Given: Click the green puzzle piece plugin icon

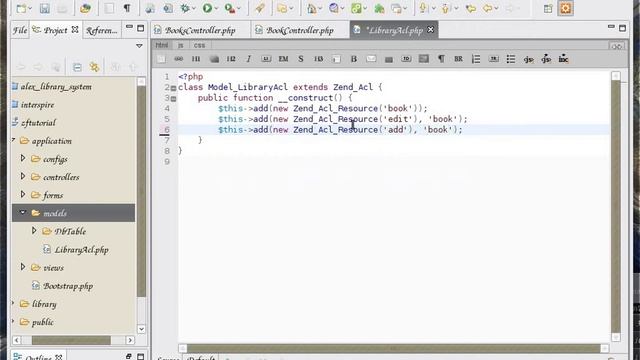Looking at the screenshot, I should (379, 8).
